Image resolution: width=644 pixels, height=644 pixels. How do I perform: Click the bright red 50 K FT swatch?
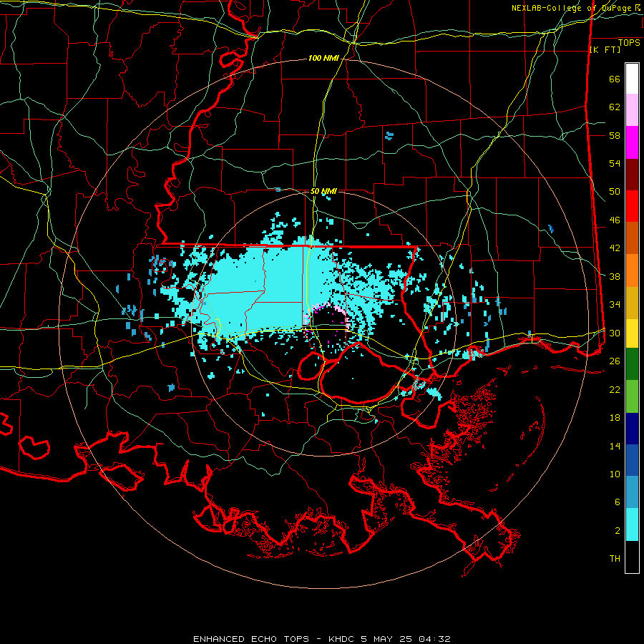(x=632, y=206)
